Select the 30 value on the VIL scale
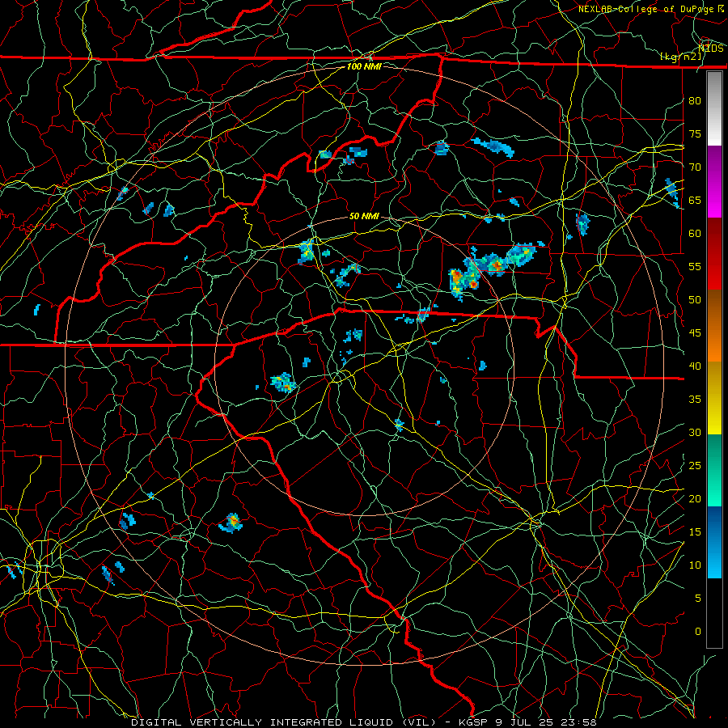Image resolution: width=728 pixels, height=728 pixels. pos(695,432)
